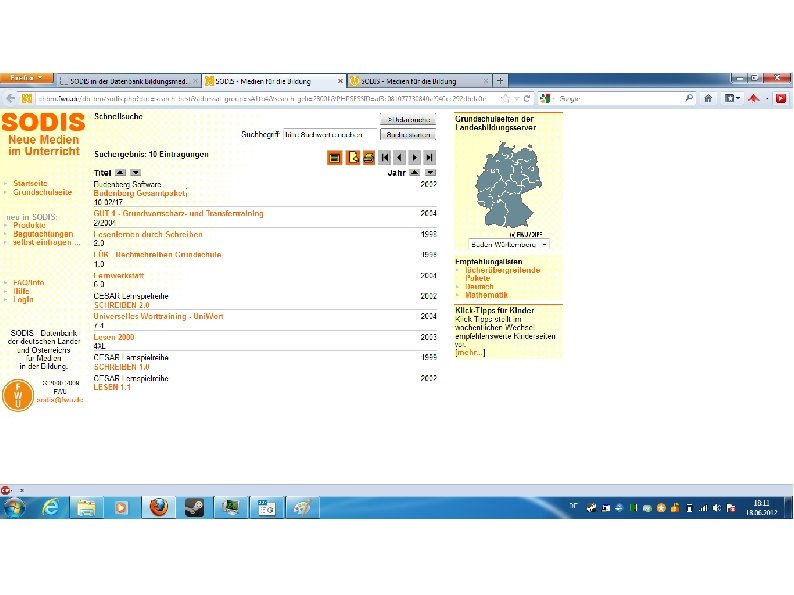Click the red YouTube play add-on icon
Image resolution: width=794 pixels, height=595 pixels.
coord(780,99)
